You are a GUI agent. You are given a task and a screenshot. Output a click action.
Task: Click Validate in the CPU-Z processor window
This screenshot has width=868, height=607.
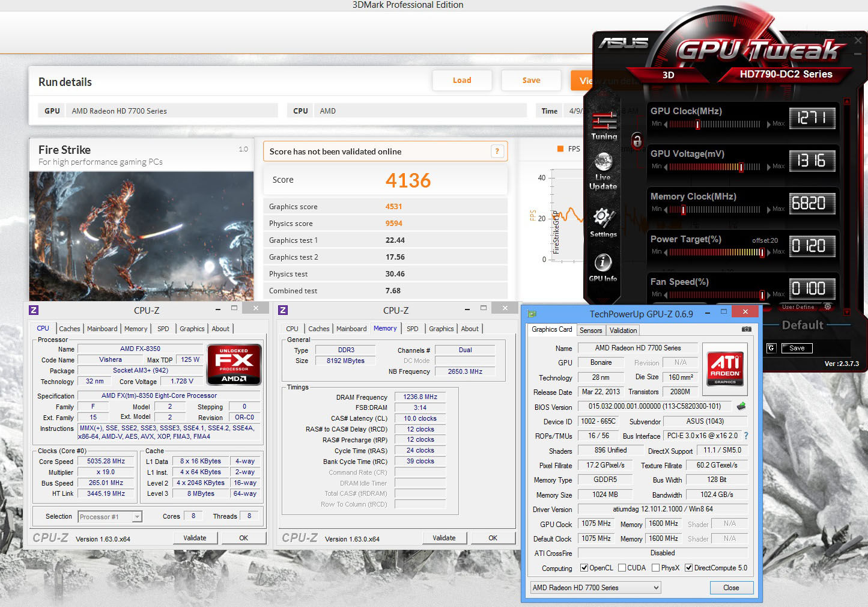[195, 538]
